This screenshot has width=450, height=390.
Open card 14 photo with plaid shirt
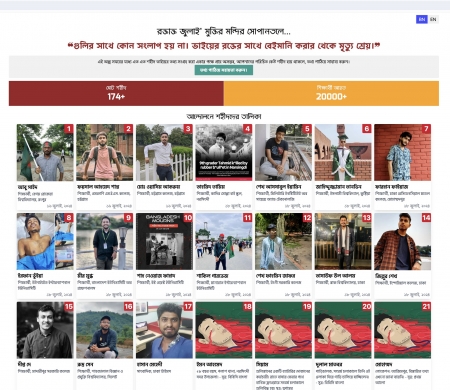point(402,241)
